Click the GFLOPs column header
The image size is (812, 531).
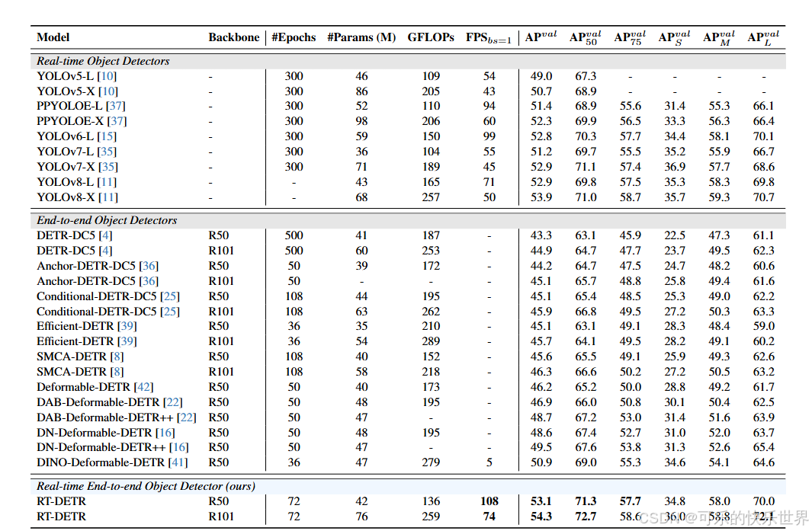[431, 38]
